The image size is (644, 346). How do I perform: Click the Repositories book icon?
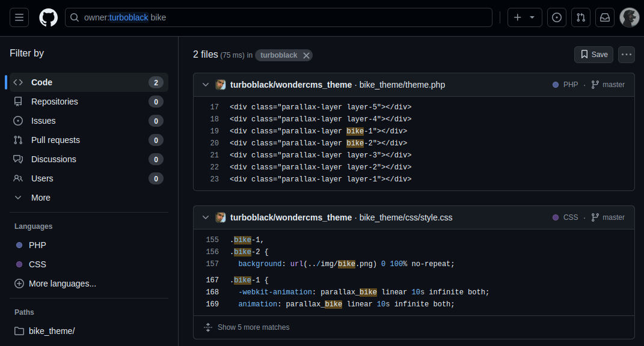point(18,102)
